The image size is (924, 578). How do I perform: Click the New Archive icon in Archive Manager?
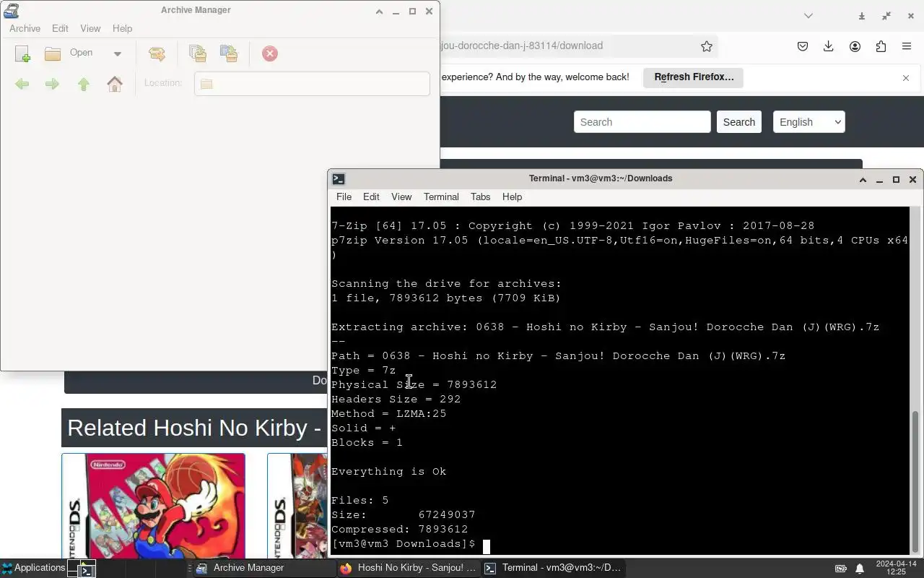click(x=22, y=53)
